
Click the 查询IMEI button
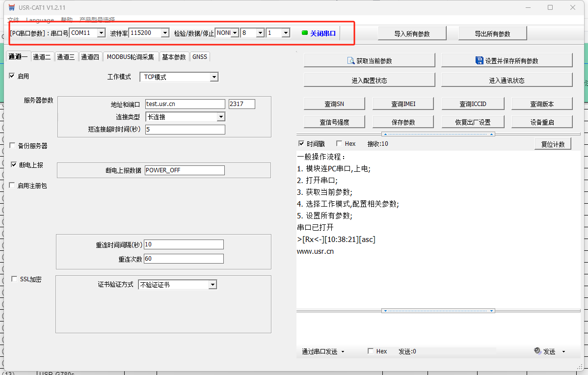tap(403, 104)
